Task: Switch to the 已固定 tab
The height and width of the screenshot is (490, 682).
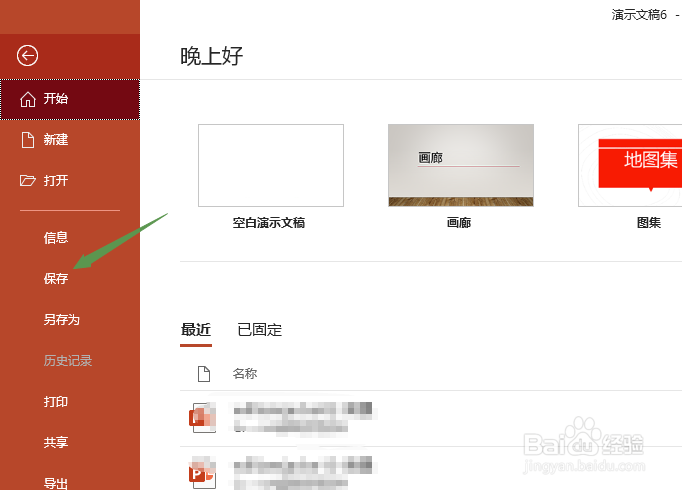Action: (x=260, y=330)
